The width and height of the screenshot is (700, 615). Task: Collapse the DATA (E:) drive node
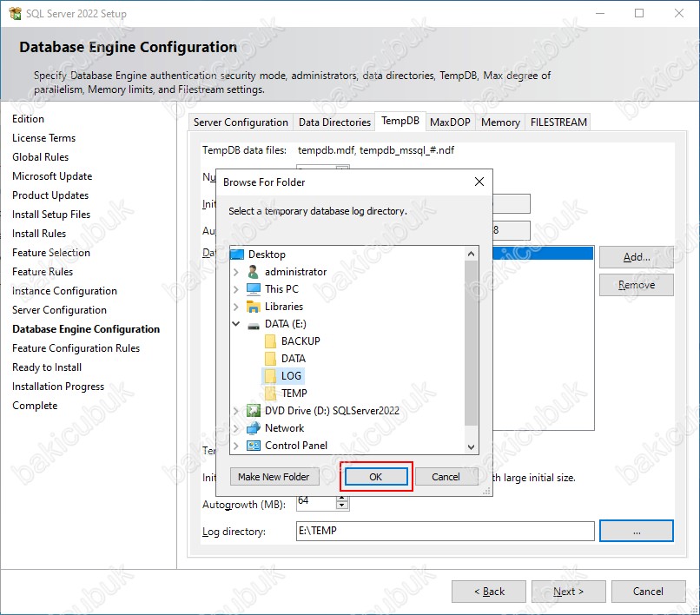click(x=236, y=324)
